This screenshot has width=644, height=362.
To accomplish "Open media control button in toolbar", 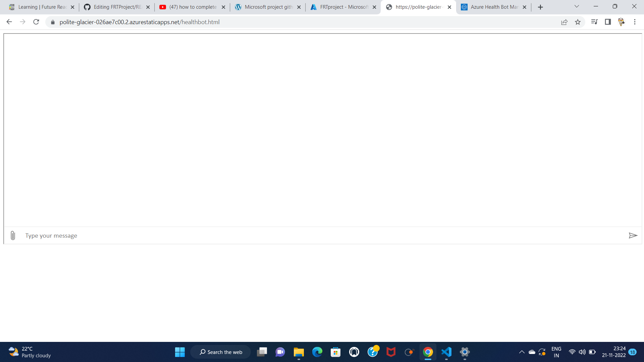I will click(x=594, y=22).
